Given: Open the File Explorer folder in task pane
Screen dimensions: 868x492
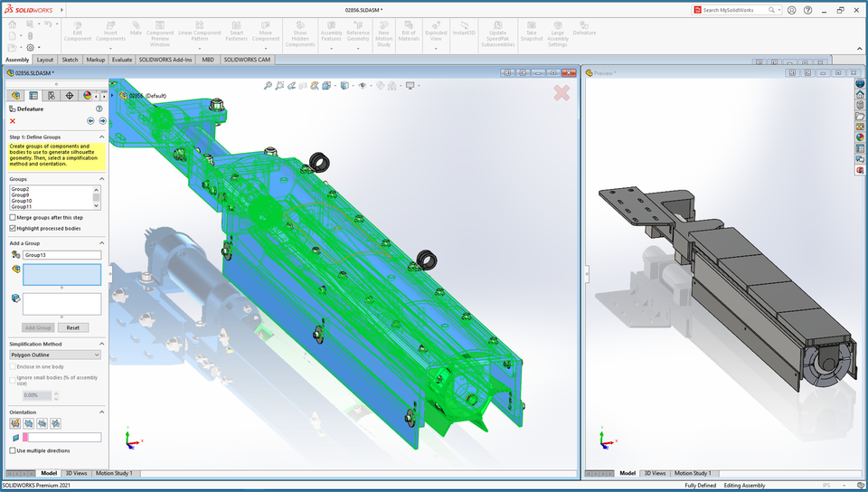Looking at the screenshot, I should pos(860,116).
